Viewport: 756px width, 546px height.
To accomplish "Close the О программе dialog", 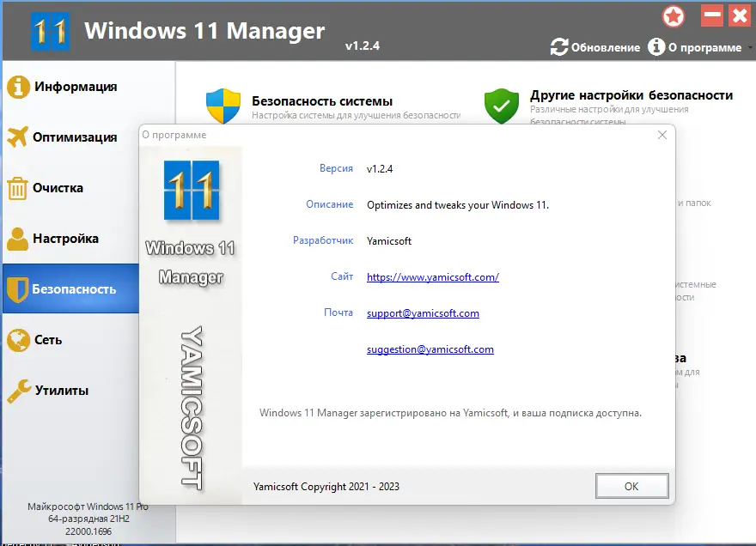I will (661, 135).
